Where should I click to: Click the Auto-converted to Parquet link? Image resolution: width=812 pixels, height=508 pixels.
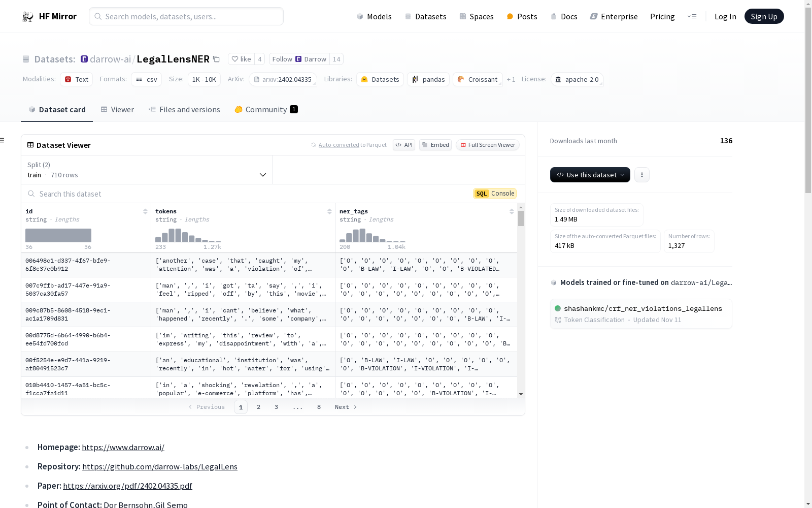[352, 145]
